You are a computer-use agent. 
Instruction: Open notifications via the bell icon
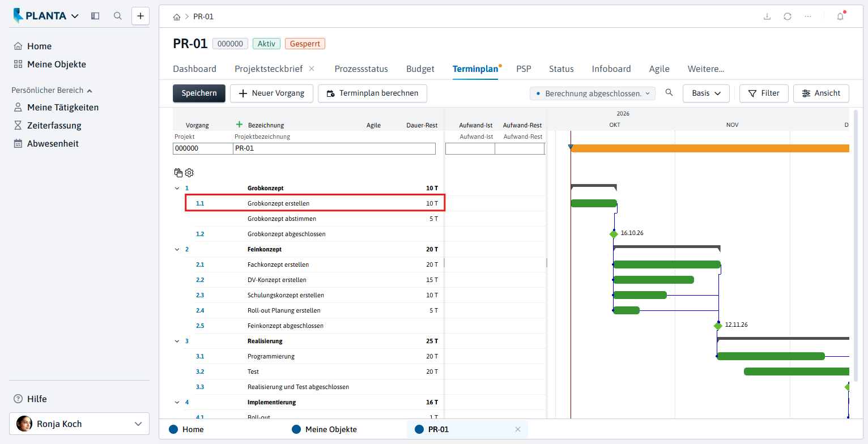pos(840,16)
